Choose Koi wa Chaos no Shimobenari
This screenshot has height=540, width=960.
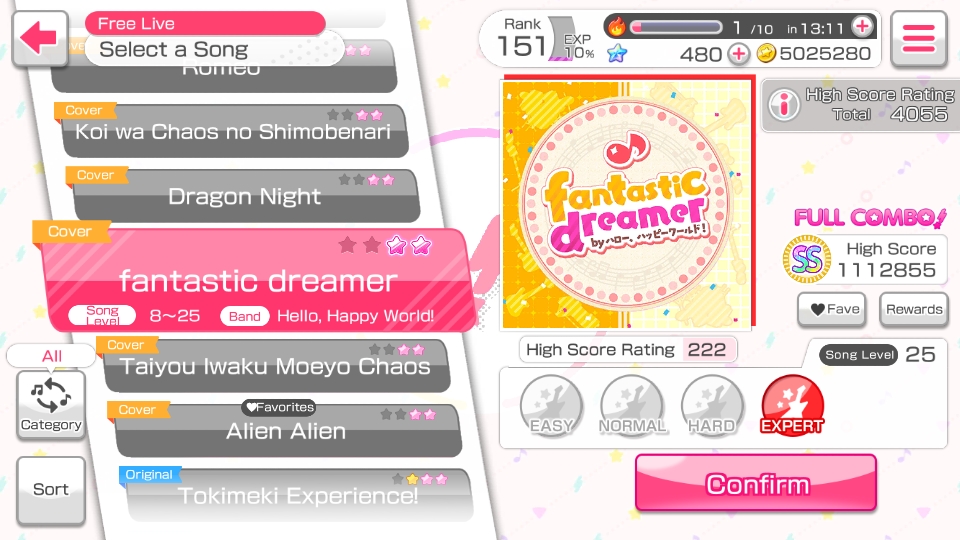coord(233,130)
